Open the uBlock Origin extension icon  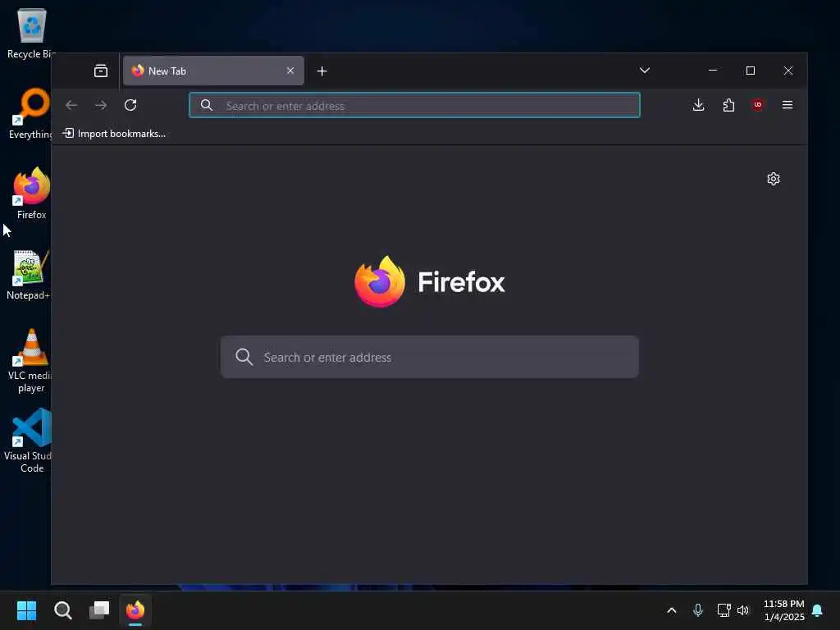coord(757,105)
